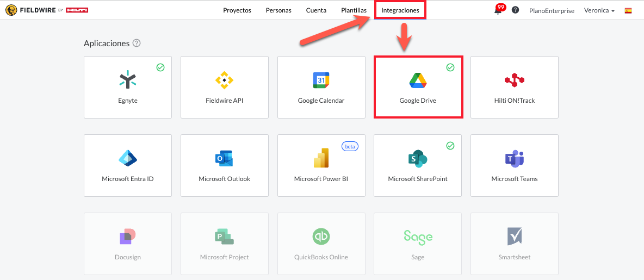Click the Microsoft Project label
Viewport: 644px width, 280px height.
224,257
